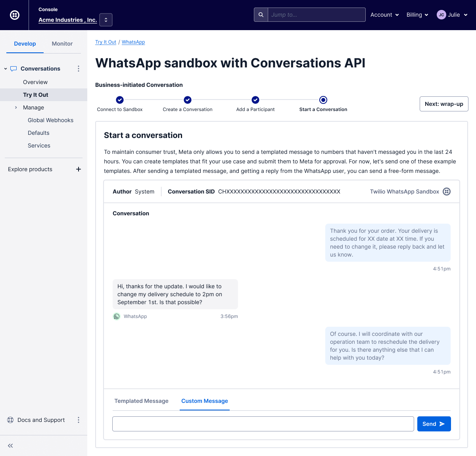Click the Author System label
The width and height of the screenshot is (476, 456).
click(x=133, y=192)
